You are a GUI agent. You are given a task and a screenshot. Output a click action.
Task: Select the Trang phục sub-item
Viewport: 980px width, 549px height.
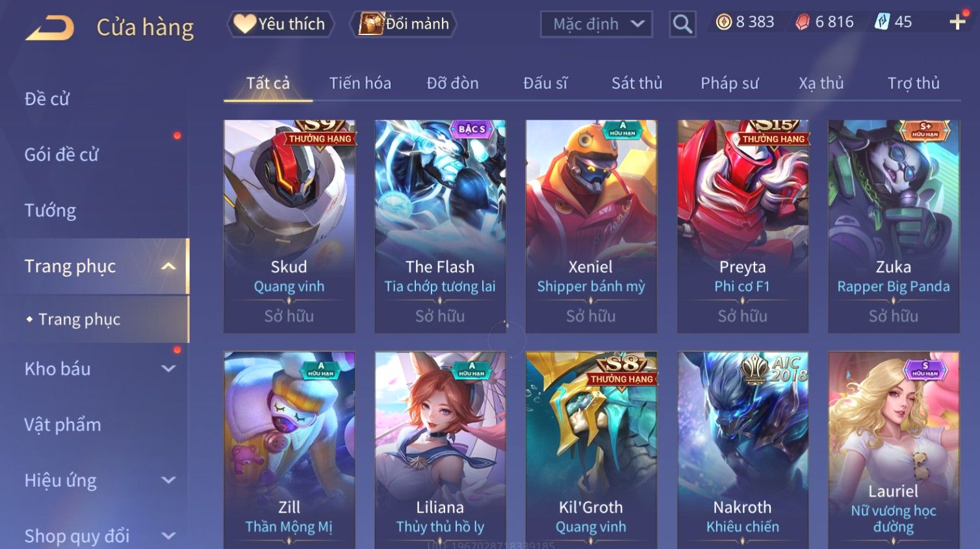point(79,320)
